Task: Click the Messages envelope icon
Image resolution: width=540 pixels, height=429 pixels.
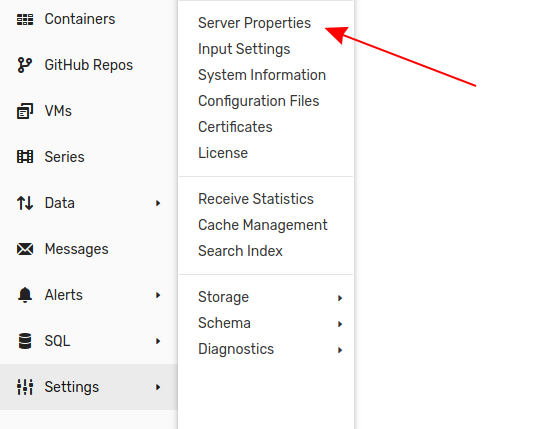Action: [x=25, y=249]
